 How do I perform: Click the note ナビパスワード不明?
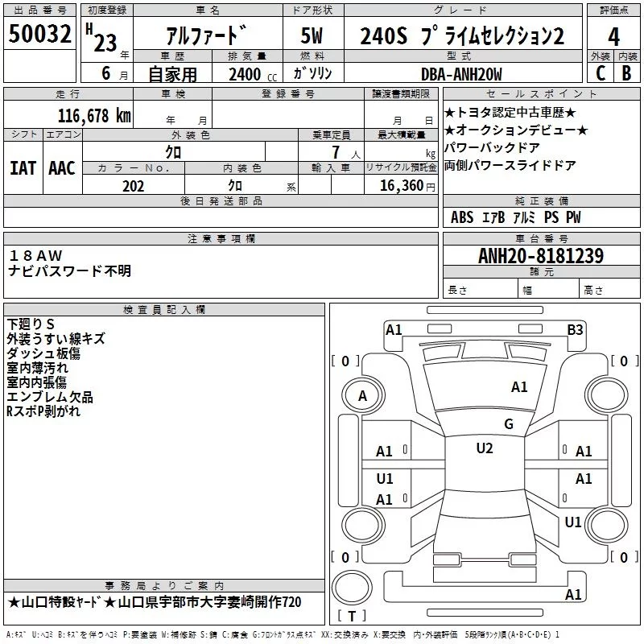[69, 270]
